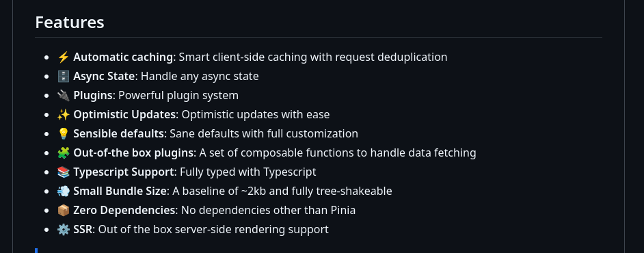Click the books emoji beside Typescript Support
644x253 pixels.
[64, 172]
